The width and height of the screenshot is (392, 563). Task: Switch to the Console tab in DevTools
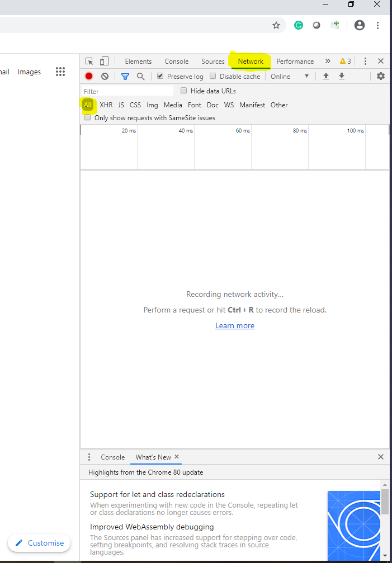coord(176,61)
